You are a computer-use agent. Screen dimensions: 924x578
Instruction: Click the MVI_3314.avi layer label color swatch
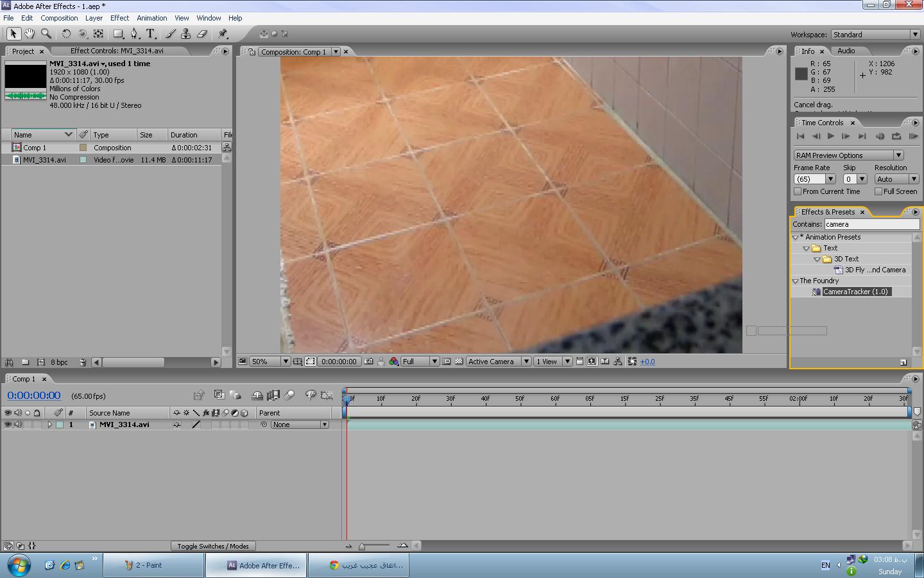click(60, 425)
